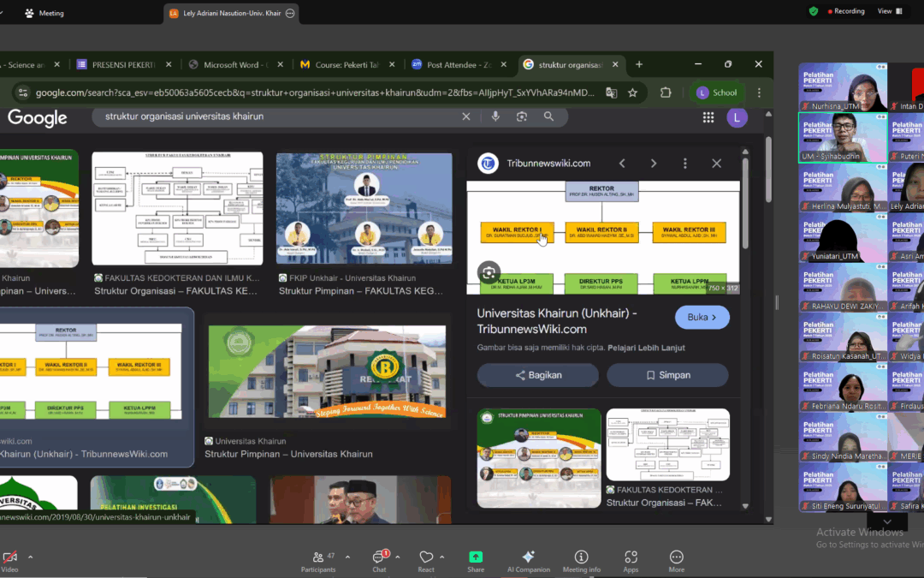
Task: Show Meeting info
Action: click(x=582, y=562)
